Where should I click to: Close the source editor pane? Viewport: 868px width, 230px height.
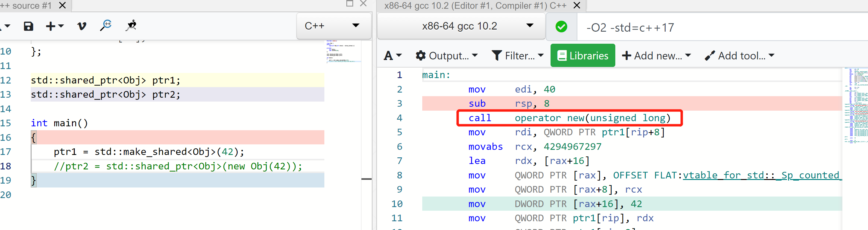[363, 4]
